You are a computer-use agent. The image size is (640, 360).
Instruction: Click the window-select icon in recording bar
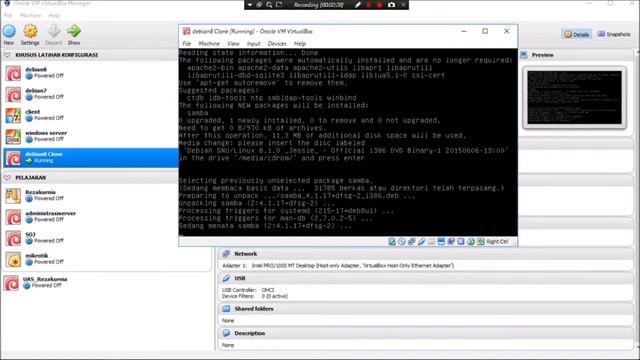click(279, 5)
